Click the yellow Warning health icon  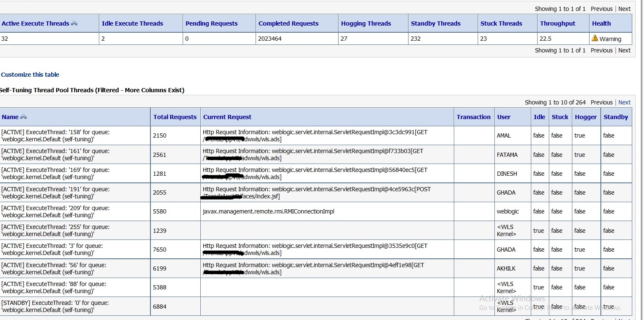pyautogui.click(x=595, y=38)
